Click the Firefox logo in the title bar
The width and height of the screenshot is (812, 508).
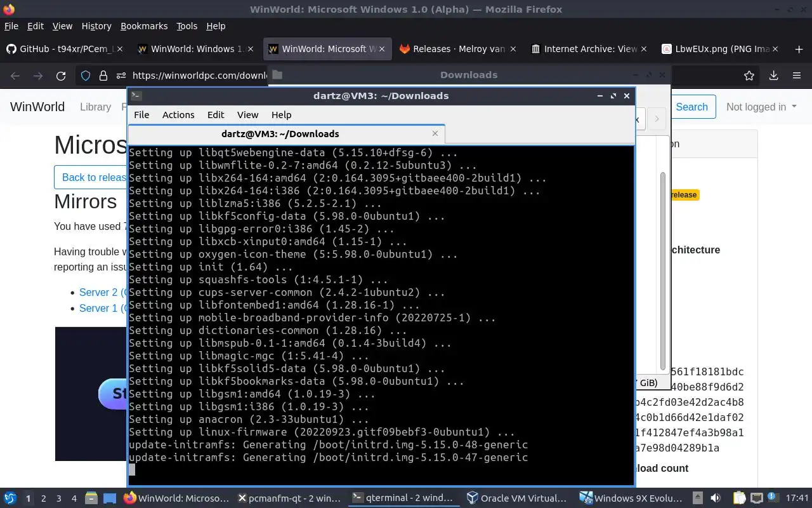pos(9,9)
